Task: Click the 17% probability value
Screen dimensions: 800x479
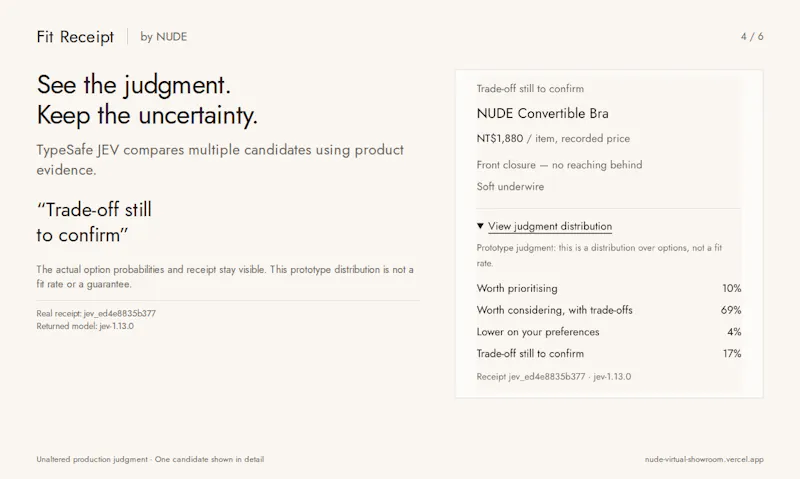Action: point(732,354)
